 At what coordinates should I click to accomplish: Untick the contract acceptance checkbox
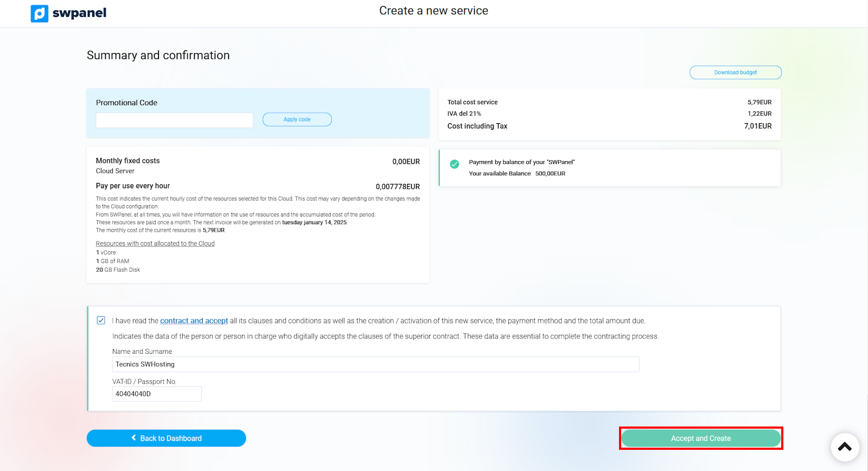pyautogui.click(x=101, y=320)
